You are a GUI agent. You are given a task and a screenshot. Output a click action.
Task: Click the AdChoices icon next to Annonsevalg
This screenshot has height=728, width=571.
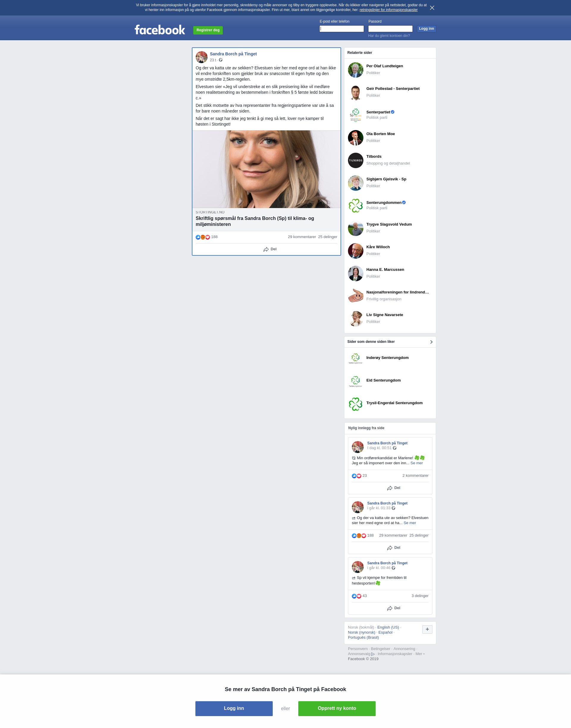click(x=373, y=654)
